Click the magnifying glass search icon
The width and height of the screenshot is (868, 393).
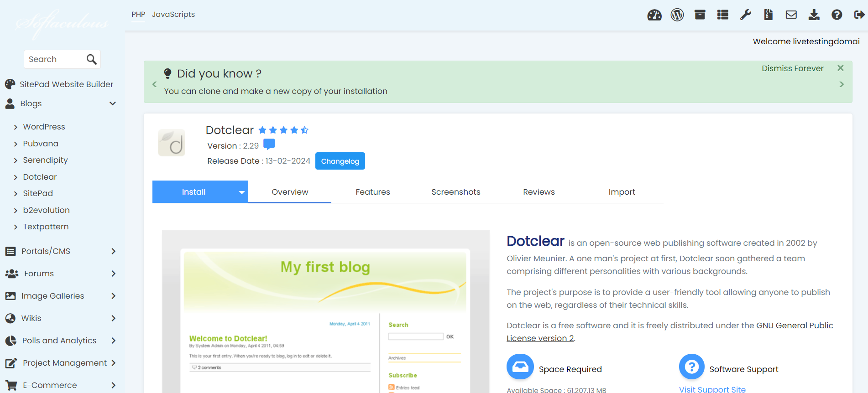pos(91,59)
